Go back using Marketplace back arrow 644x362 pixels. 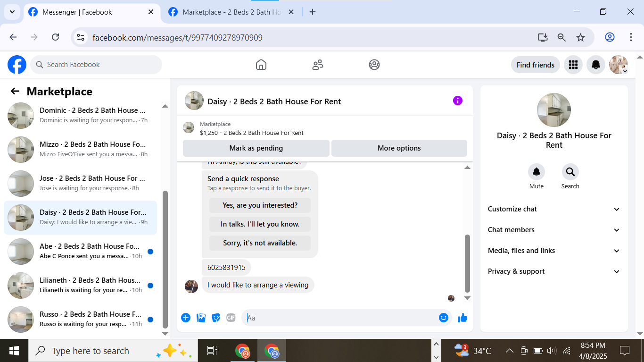tap(15, 92)
